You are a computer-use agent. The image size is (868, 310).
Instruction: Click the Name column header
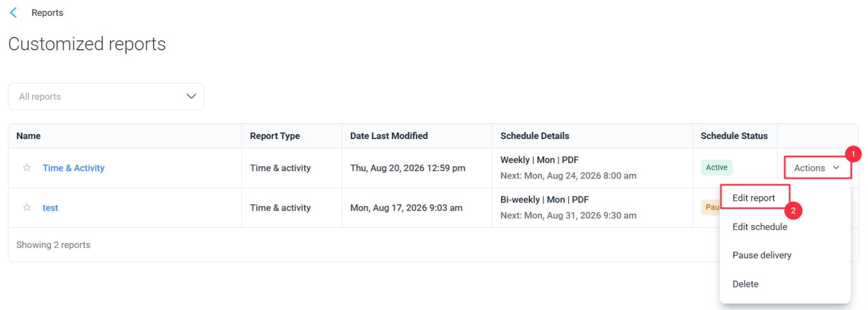(x=29, y=136)
